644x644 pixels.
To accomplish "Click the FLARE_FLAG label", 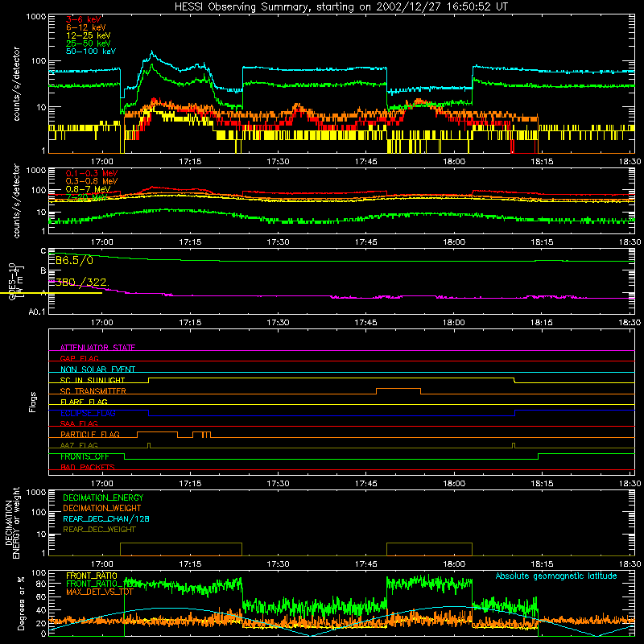I will tap(84, 402).
